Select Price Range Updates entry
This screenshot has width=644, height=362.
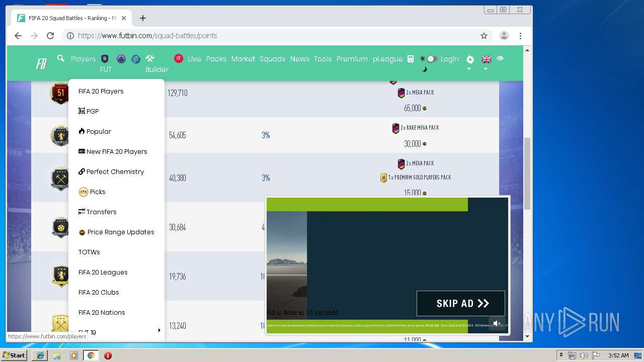point(116,232)
